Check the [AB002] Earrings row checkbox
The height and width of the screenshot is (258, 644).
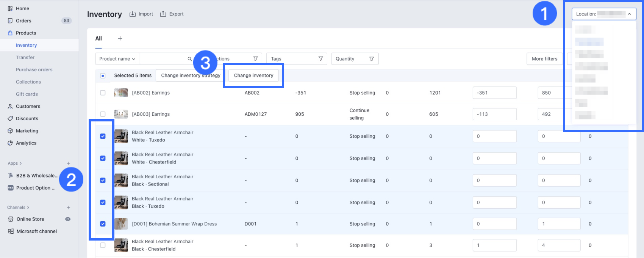coord(103,93)
